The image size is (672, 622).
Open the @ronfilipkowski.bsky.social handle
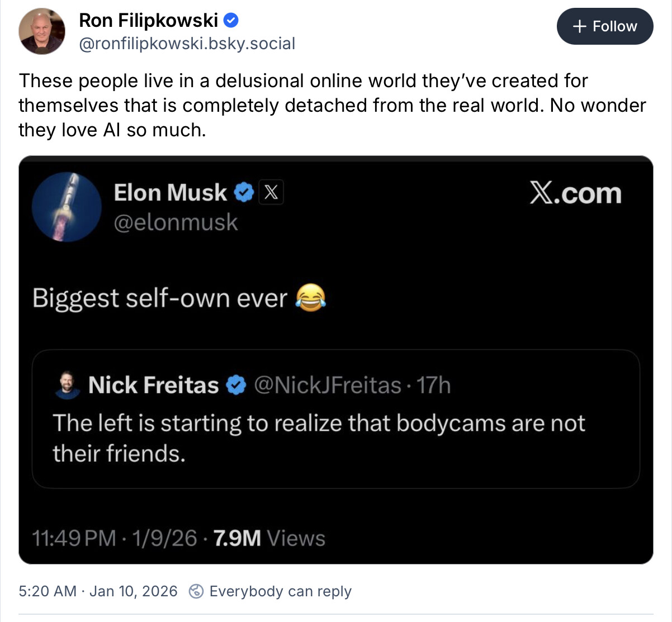click(187, 44)
